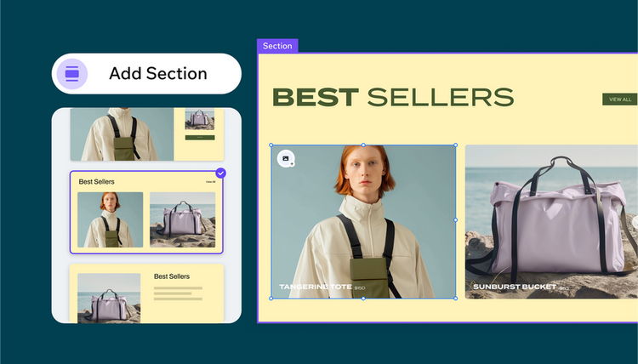This screenshot has height=364, width=638.
Task: Choose the top template with model photo
Action: (x=145, y=134)
